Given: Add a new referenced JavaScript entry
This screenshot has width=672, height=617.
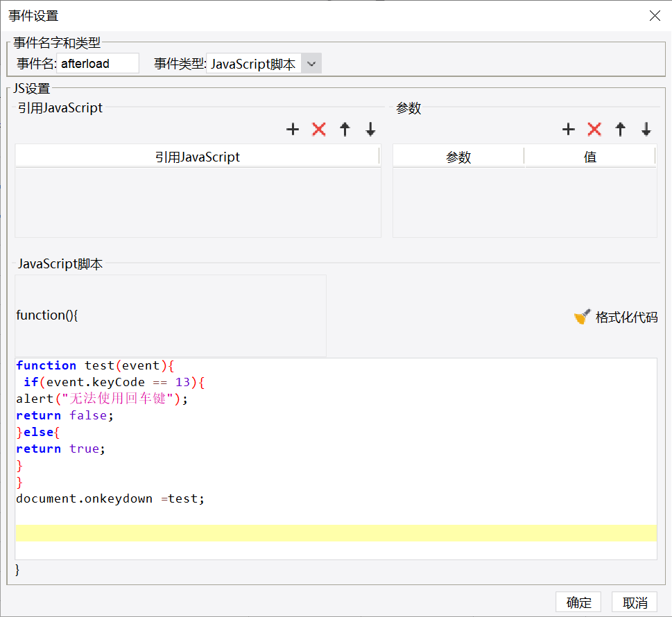Looking at the screenshot, I should click(293, 129).
